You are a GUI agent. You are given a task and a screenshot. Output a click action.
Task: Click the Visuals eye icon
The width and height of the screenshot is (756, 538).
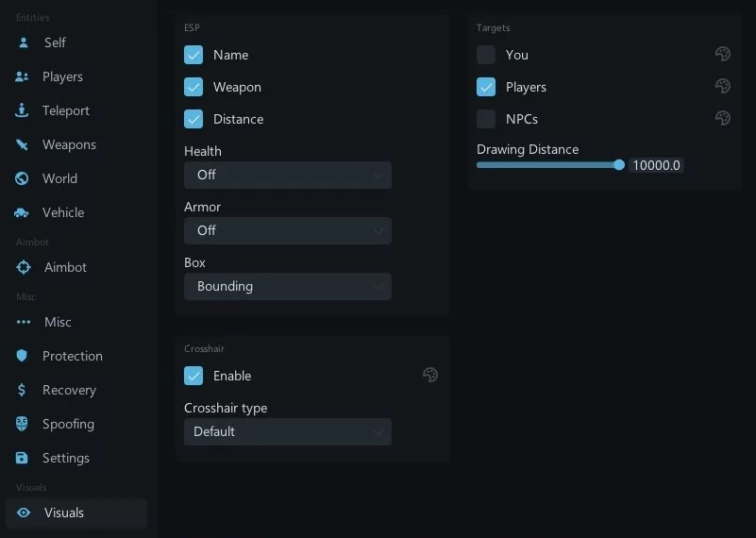[x=24, y=513]
